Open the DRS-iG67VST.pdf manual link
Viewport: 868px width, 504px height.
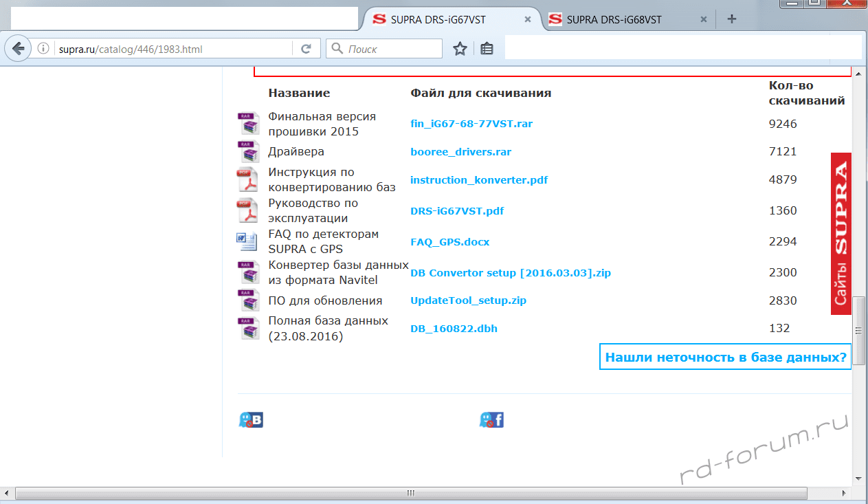[457, 211]
